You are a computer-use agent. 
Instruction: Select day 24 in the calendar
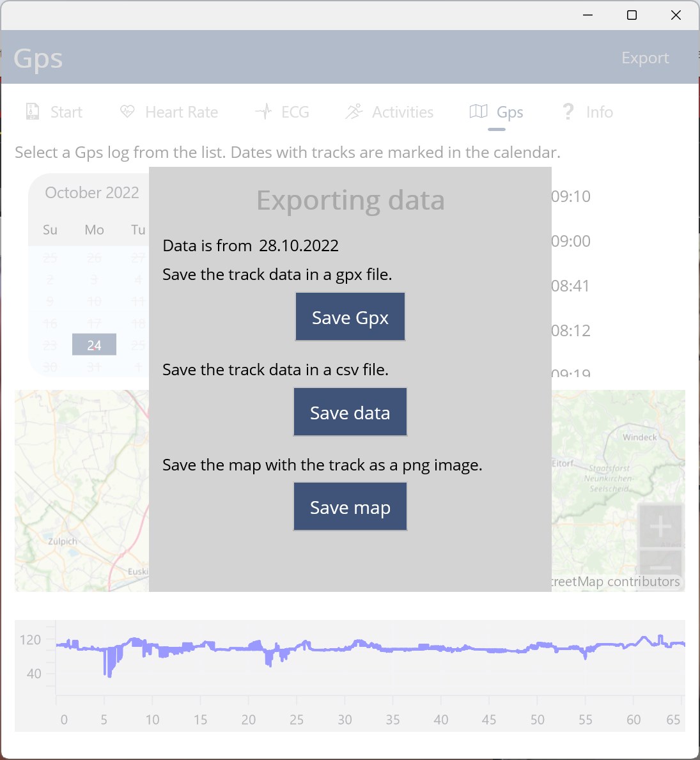coord(94,345)
